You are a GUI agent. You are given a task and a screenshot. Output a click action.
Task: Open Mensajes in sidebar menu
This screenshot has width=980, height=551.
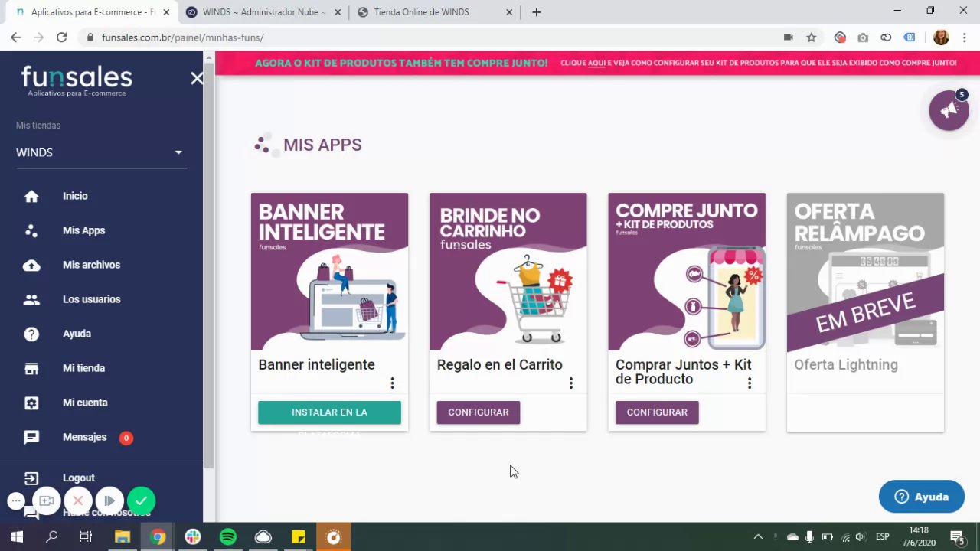[x=84, y=437]
